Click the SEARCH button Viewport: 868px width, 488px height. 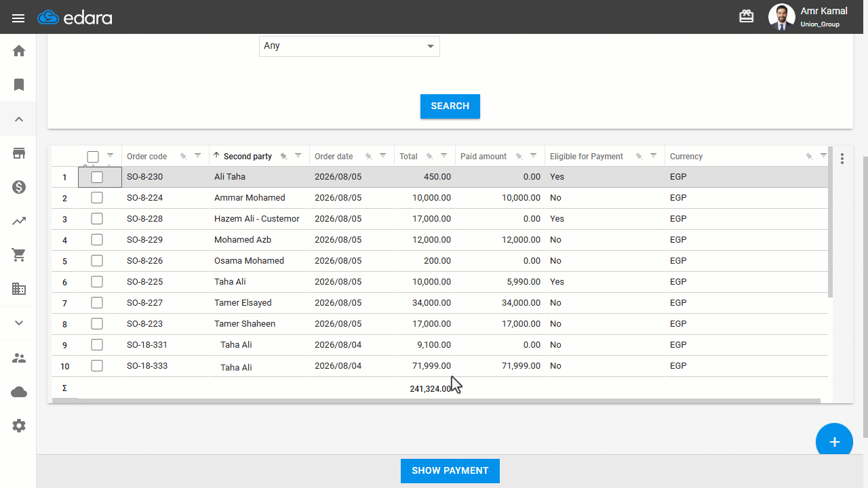point(450,106)
